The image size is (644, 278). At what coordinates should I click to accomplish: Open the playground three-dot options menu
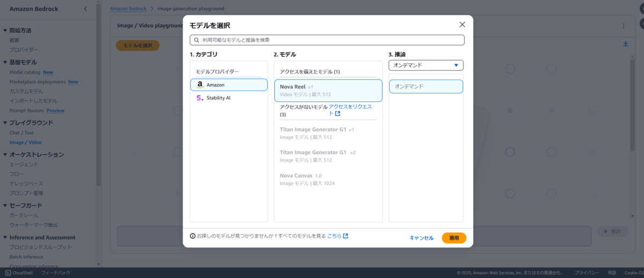[623, 26]
